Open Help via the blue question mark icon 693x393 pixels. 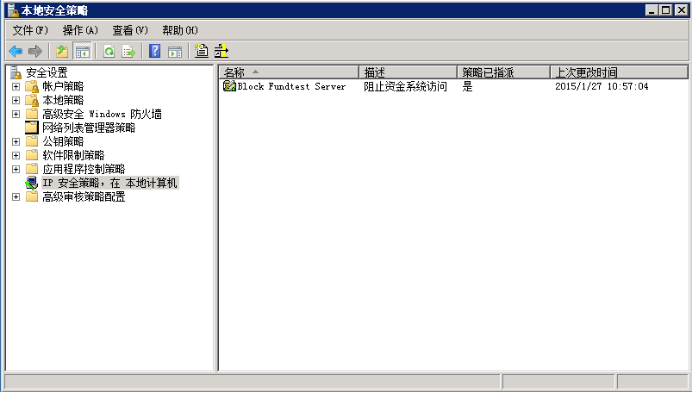155,51
